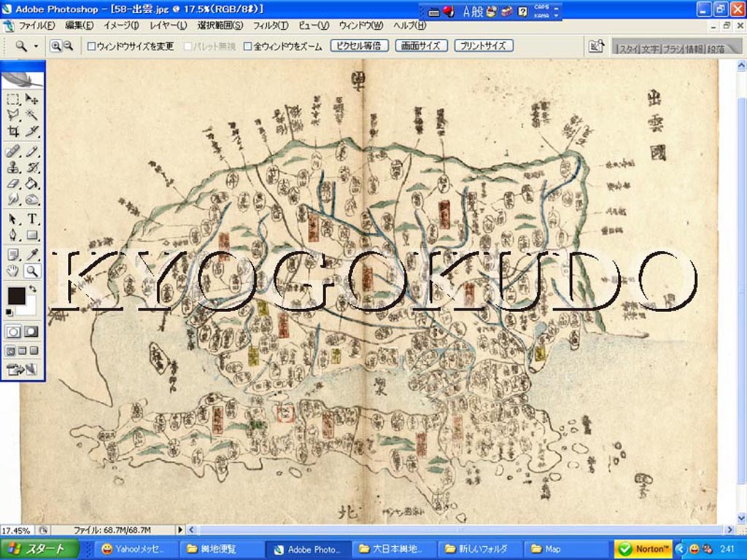Select the Healing Brush tool
This screenshot has height=560, width=747.
pyautogui.click(x=13, y=152)
